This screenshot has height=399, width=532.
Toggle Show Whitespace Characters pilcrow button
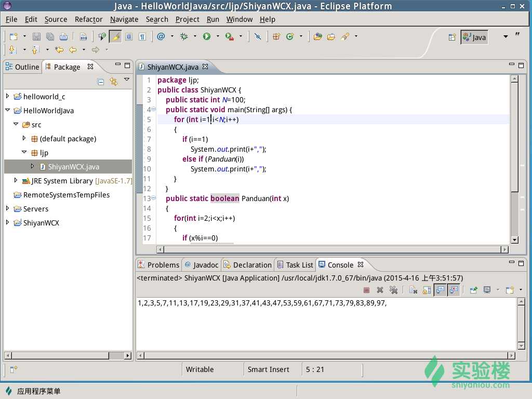point(142,36)
